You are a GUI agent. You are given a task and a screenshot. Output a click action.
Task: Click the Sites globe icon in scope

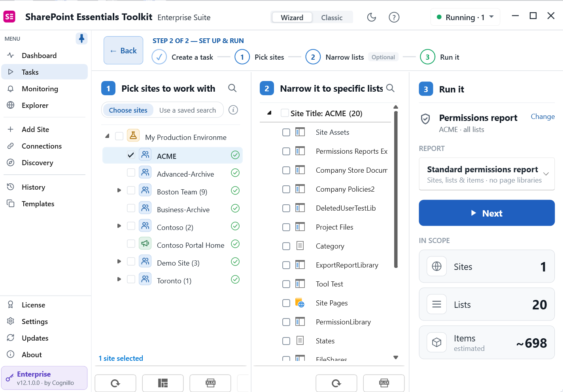[437, 266]
